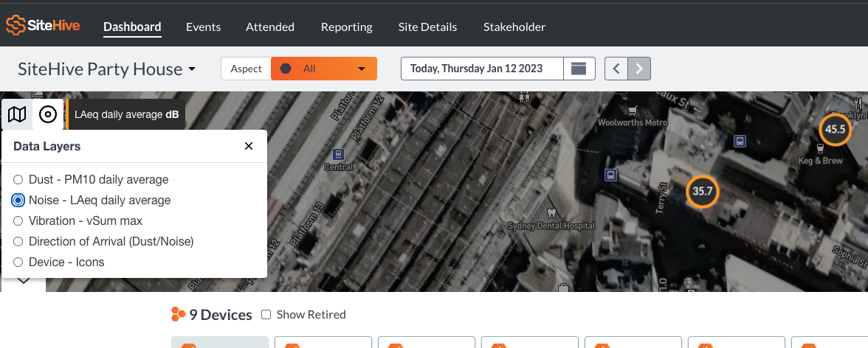Click the date field showing Jan 12 2023
This screenshot has height=348, width=868.
click(482, 69)
